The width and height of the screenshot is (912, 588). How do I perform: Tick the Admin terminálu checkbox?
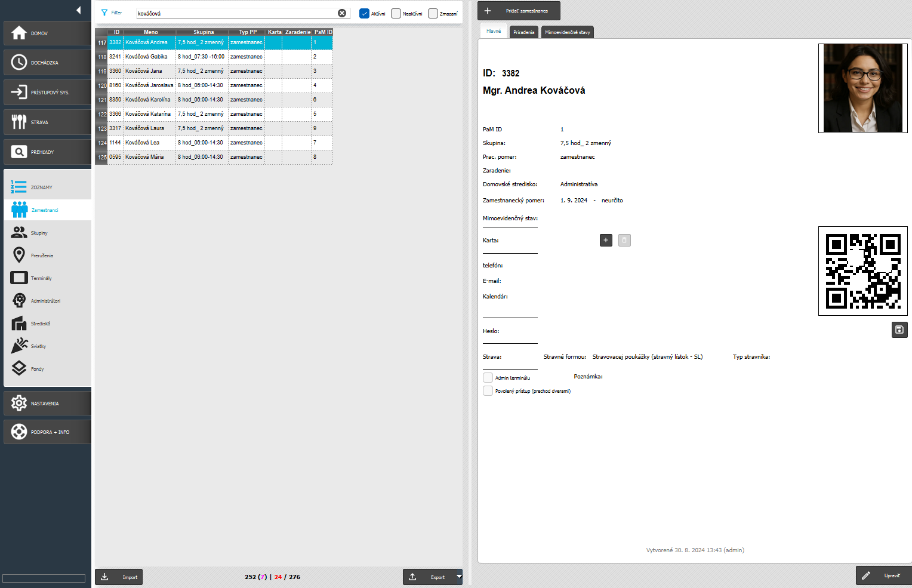[x=488, y=377]
